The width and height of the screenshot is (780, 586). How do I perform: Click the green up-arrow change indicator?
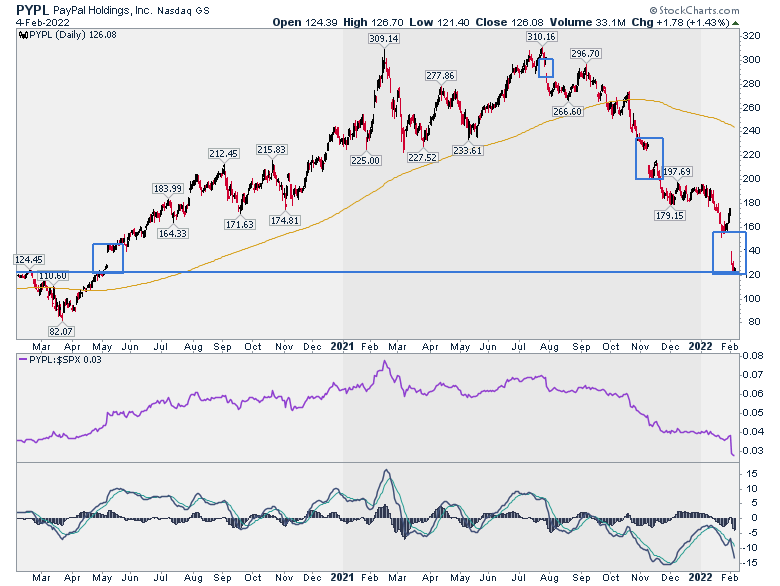736,23
